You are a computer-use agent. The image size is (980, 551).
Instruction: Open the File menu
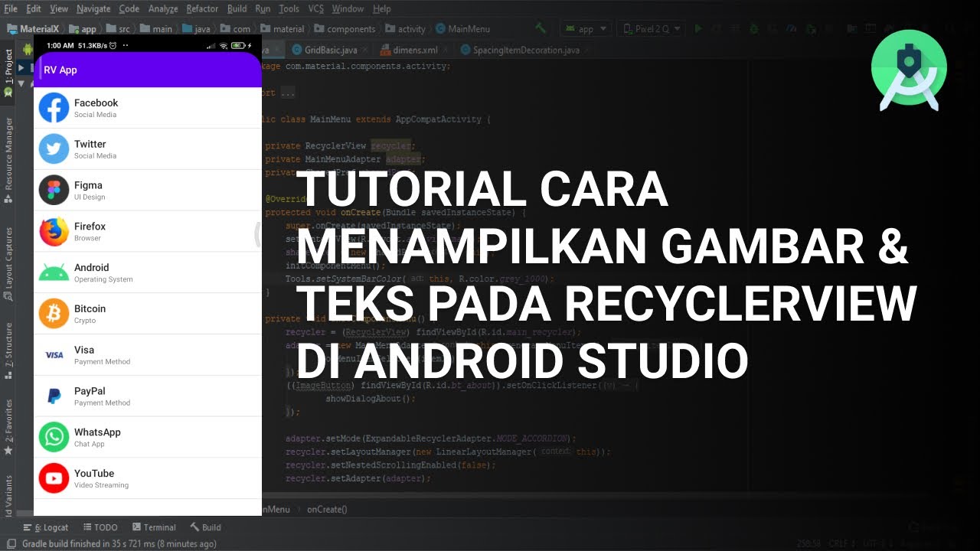pyautogui.click(x=11, y=8)
